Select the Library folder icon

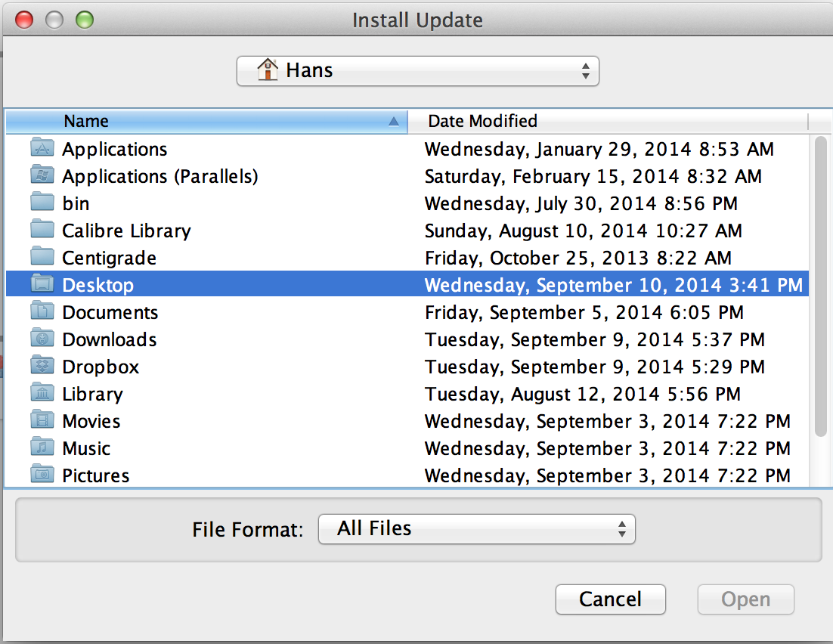point(42,394)
